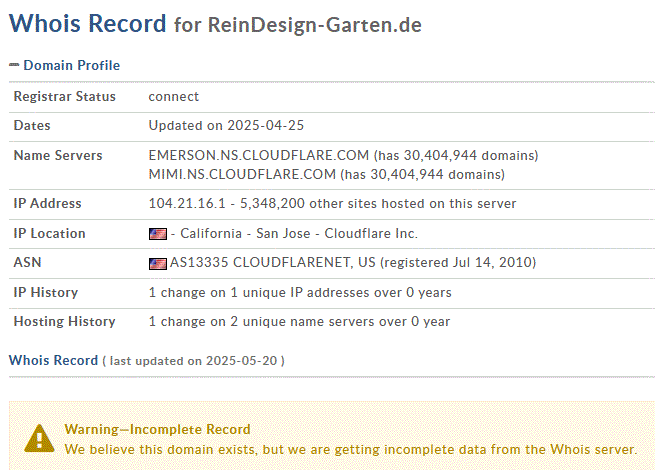
Task: Open MIMI.NS.CLOUDFLARE.COM name server
Action: pos(242,174)
